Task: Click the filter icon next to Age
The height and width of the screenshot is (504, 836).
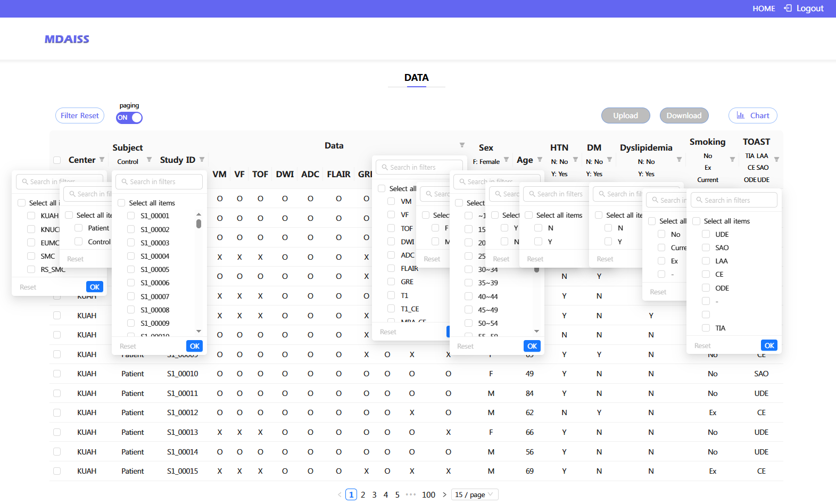Action: coord(540,160)
